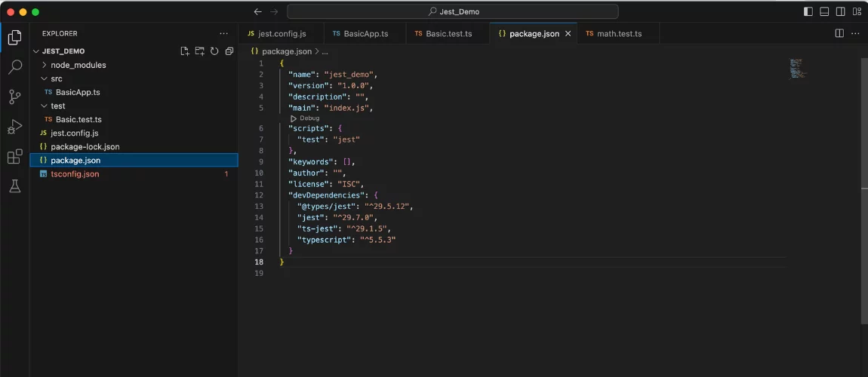Expand the node_modules folder

point(78,65)
